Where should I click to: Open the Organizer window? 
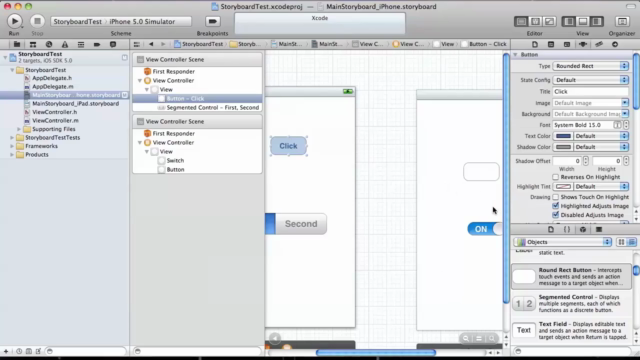pos(622,21)
